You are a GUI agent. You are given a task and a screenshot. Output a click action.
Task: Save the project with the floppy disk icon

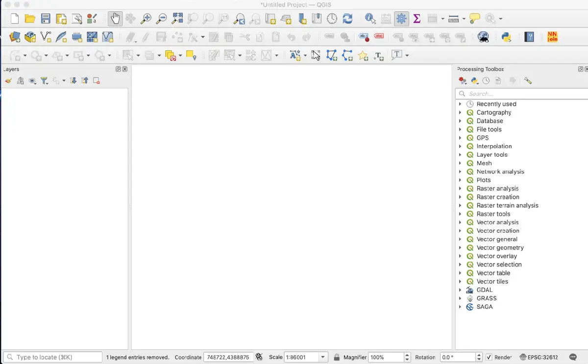click(x=46, y=19)
